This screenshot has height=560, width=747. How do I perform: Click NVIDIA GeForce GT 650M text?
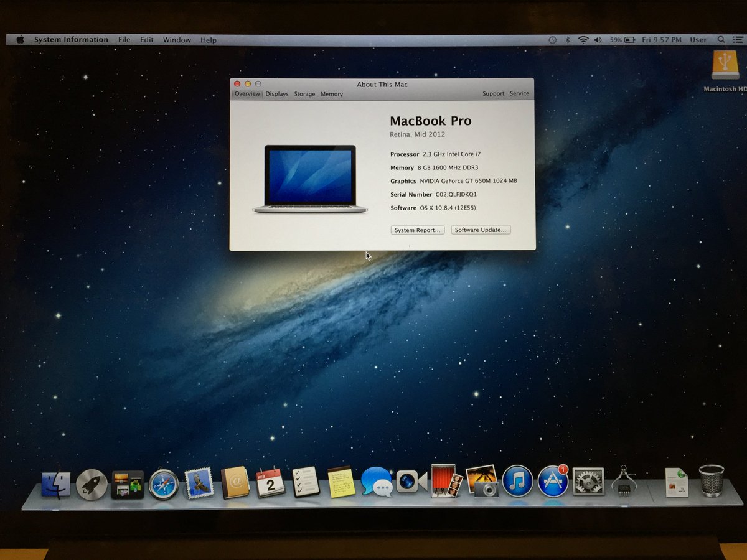pos(468,181)
